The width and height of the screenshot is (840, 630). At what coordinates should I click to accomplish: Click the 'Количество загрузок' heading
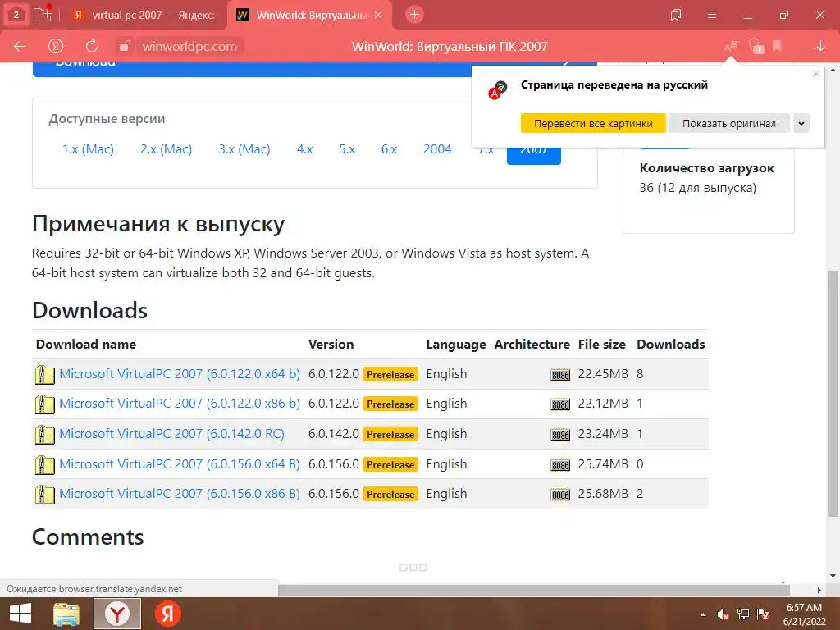tap(706, 167)
